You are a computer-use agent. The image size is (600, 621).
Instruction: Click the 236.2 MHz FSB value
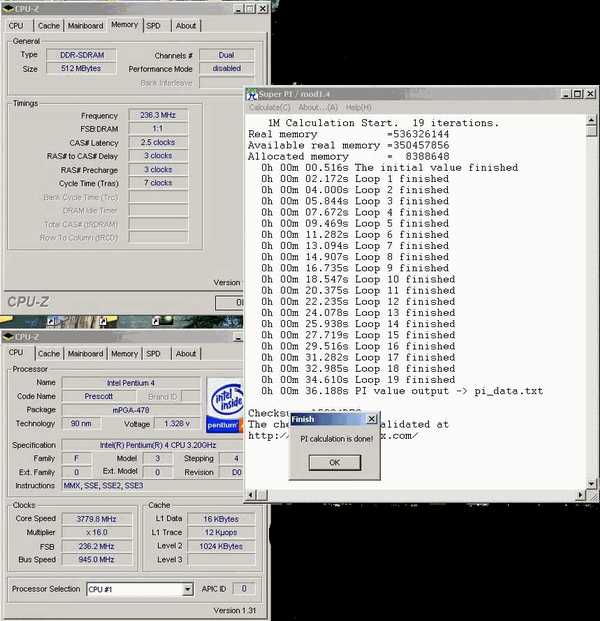[97, 546]
